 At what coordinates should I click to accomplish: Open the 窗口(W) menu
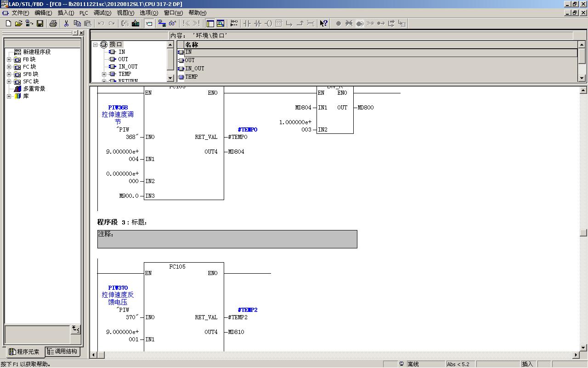point(173,13)
